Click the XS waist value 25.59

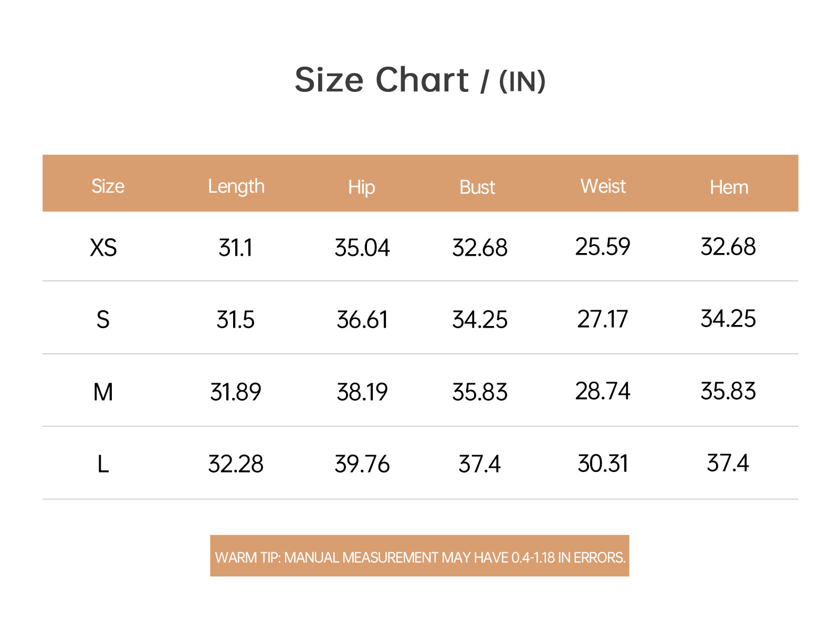(603, 247)
